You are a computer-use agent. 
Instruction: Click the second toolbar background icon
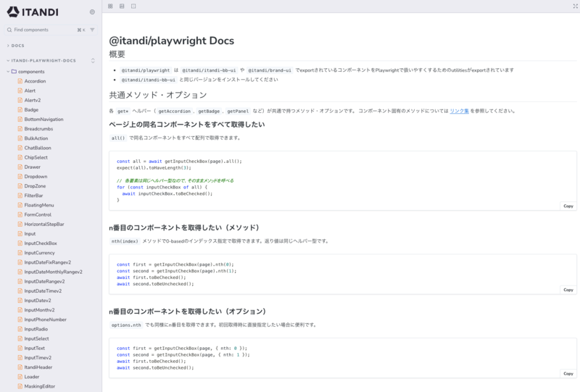click(x=122, y=6)
